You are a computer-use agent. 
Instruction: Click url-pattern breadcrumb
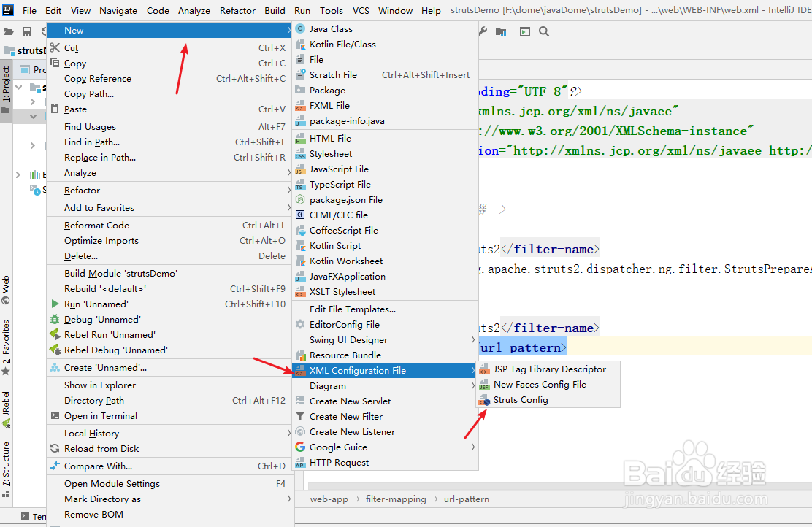[x=466, y=499]
